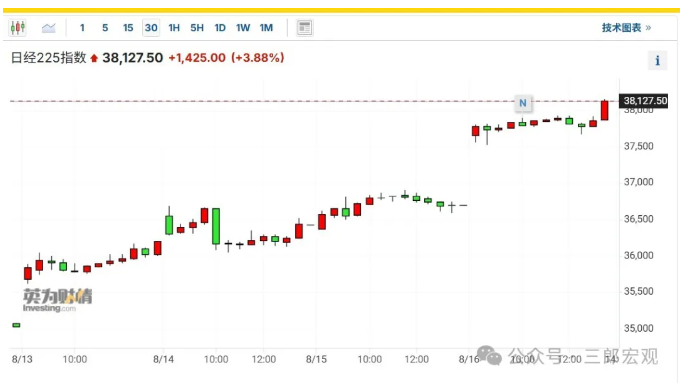This screenshot has width=684, height=392.
Task: Click the (+3.88%) percent change
Action: 258,58
